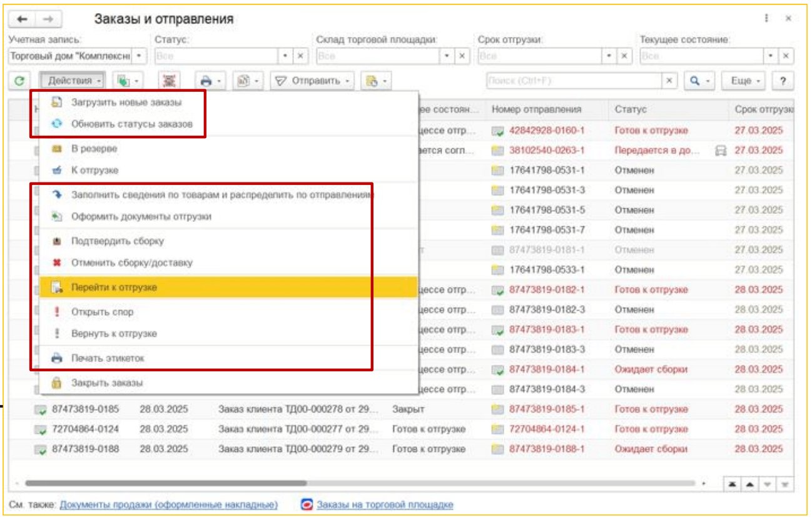
Task: Choose Перейти к отгрузке in the menu
Action: (113, 288)
